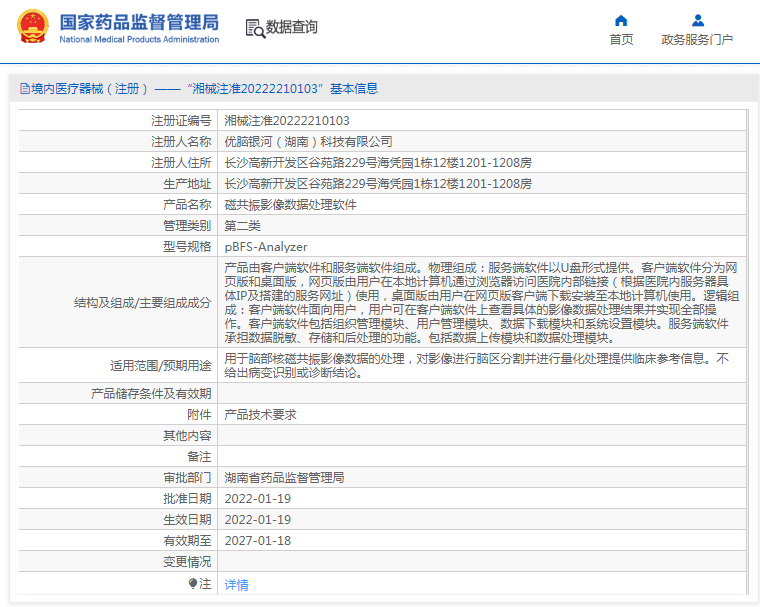Click 适用范围/预期用途 description text
The height and width of the screenshot is (607, 760).
[476, 366]
